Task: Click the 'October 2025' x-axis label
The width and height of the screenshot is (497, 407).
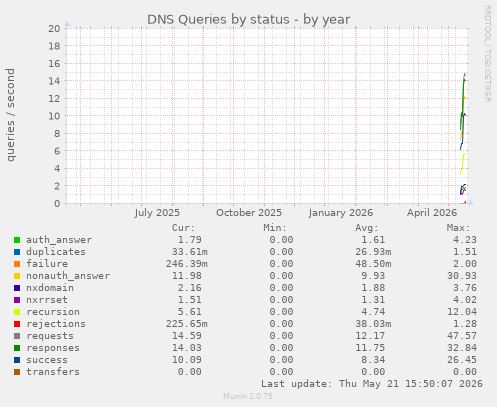Action: click(x=249, y=213)
